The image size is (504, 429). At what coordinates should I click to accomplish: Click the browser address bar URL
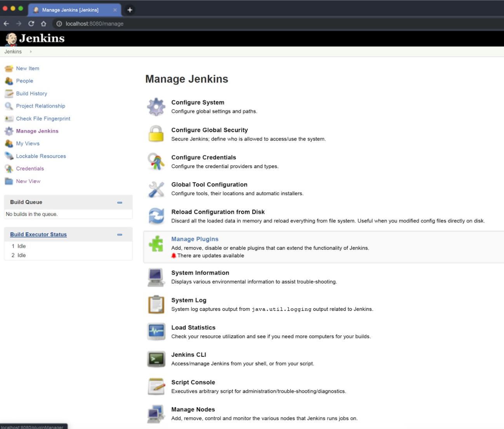click(94, 24)
